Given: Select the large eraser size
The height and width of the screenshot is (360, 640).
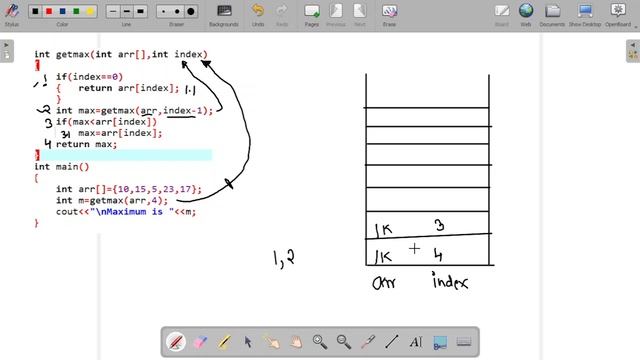Looking at the screenshot, I should click(x=191, y=11).
